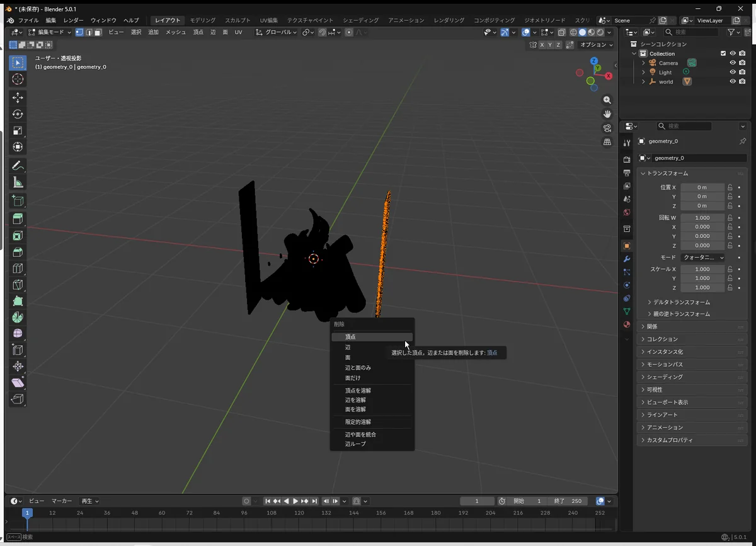Click the viewport zoom magnifier icon

point(607,100)
